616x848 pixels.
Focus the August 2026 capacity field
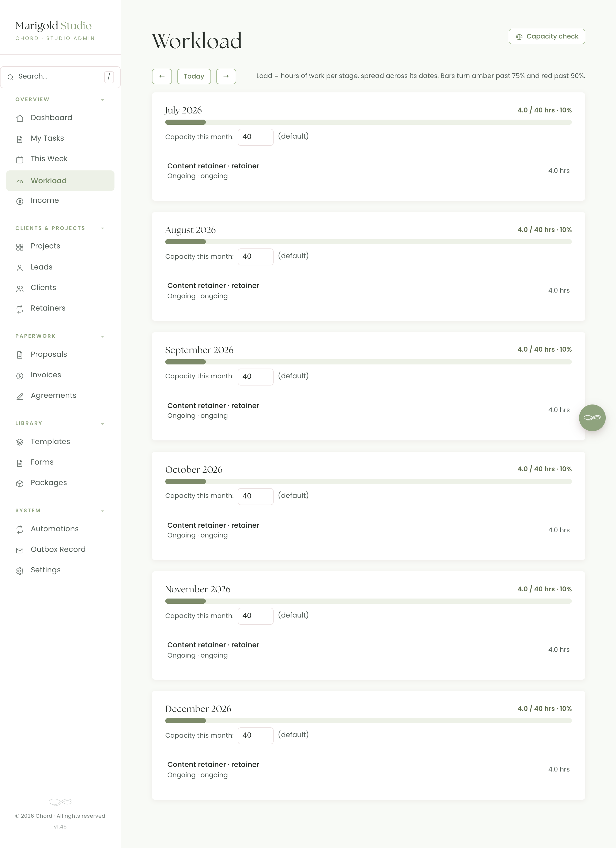pos(255,256)
